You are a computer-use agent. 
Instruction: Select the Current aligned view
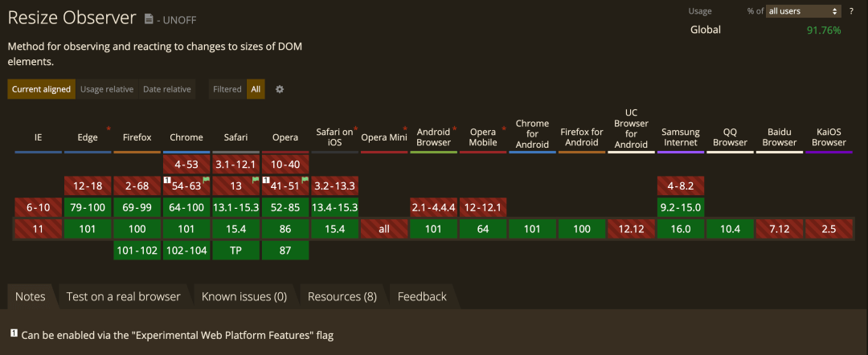[42, 89]
